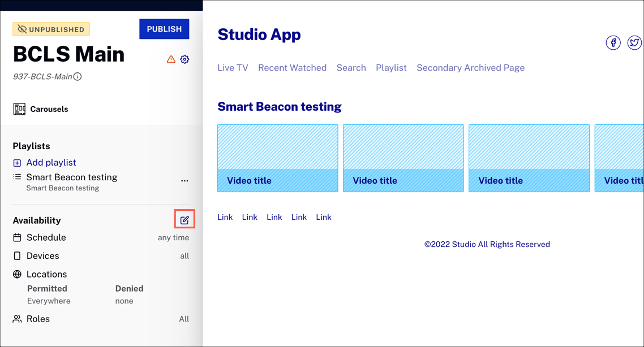The image size is (644, 347).
Task: Click the Roles people icon
Action: click(17, 319)
